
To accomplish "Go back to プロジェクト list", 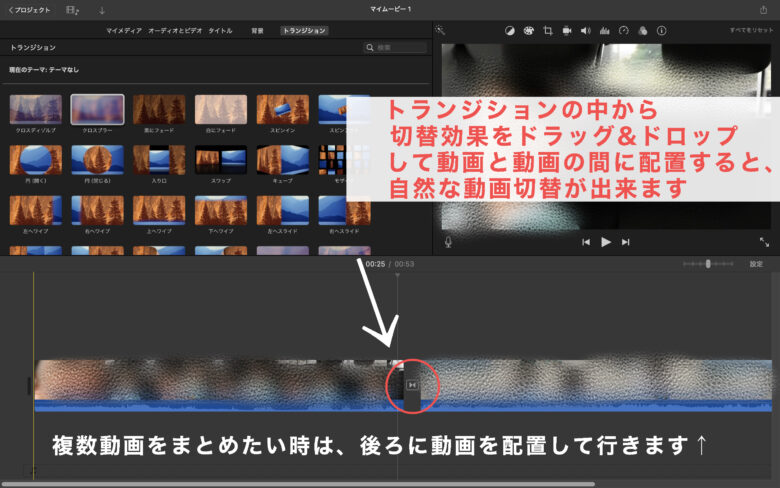I will pyautogui.click(x=28, y=9).
